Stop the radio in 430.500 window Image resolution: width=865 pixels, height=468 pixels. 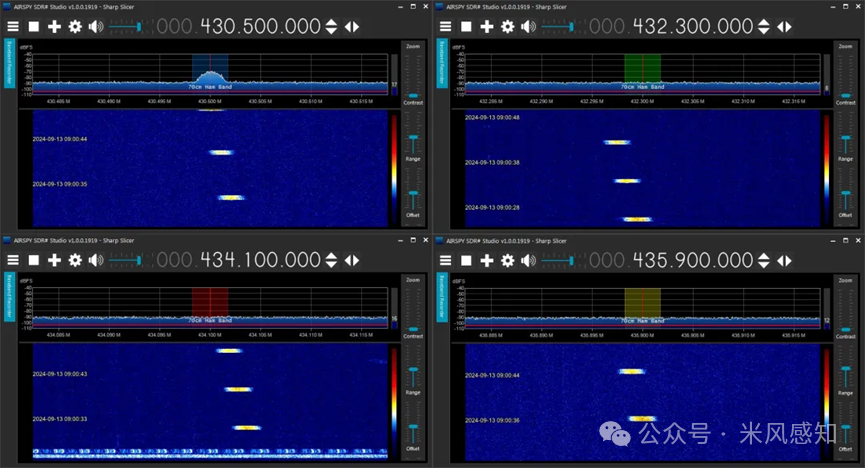pyautogui.click(x=34, y=26)
